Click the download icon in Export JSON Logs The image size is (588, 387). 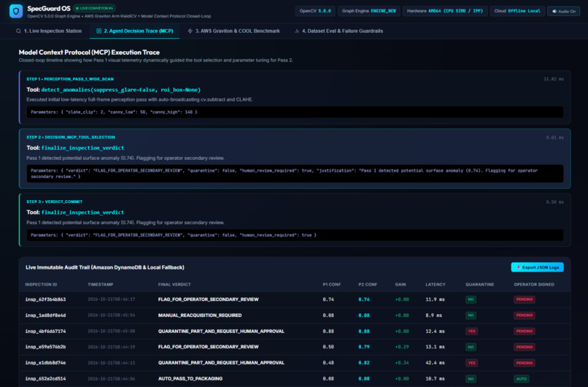518,267
